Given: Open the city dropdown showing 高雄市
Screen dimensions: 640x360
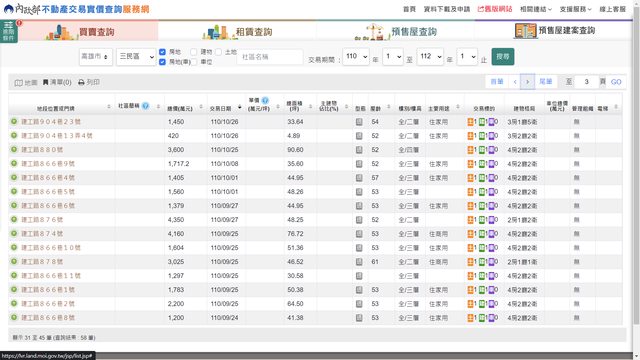Looking at the screenshot, I should click(96, 56).
